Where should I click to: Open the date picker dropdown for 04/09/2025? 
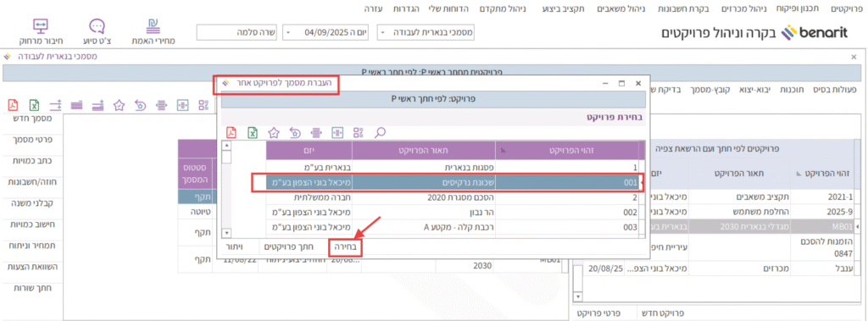289,33
